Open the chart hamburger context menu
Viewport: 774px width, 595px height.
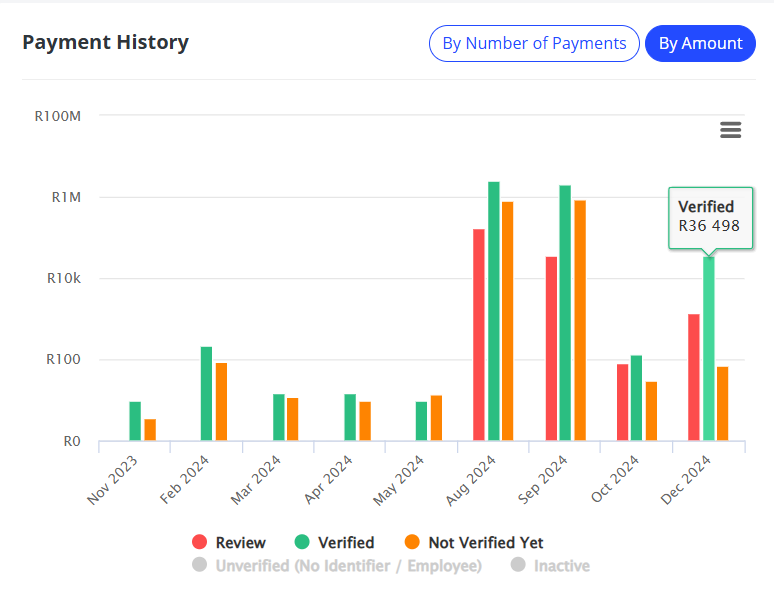click(730, 130)
